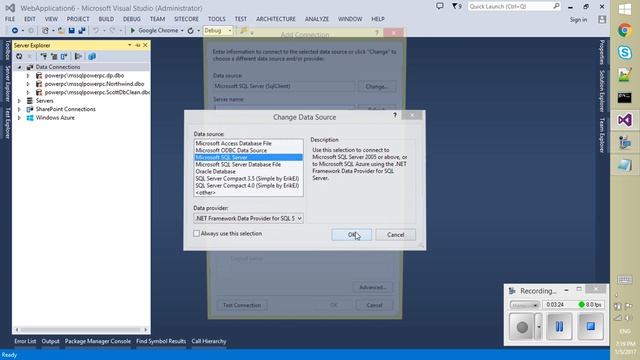Click the search magnifier in Quick Launch

pyautogui.click(x=556, y=6)
